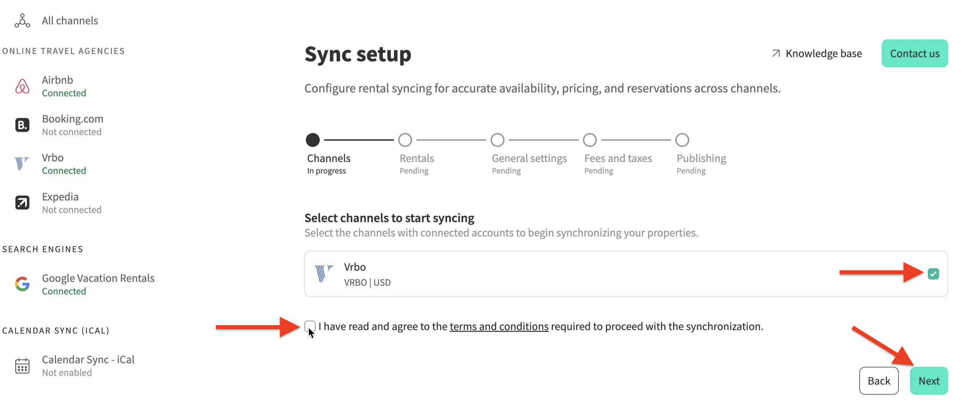Click the Calendar Sync iCal calendar icon
Image resolution: width=980 pixels, height=410 pixels.
click(x=22, y=366)
